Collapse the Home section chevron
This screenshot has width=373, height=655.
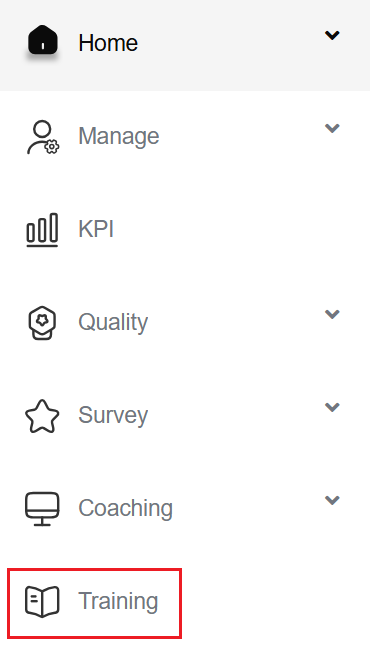click(x=332, y=36)
